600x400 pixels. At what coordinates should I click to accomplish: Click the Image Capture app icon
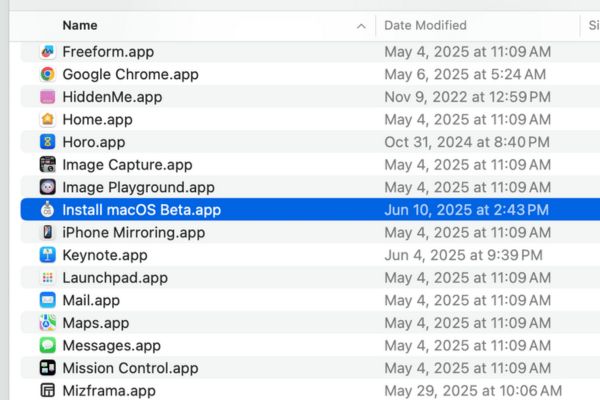point(47,164)
